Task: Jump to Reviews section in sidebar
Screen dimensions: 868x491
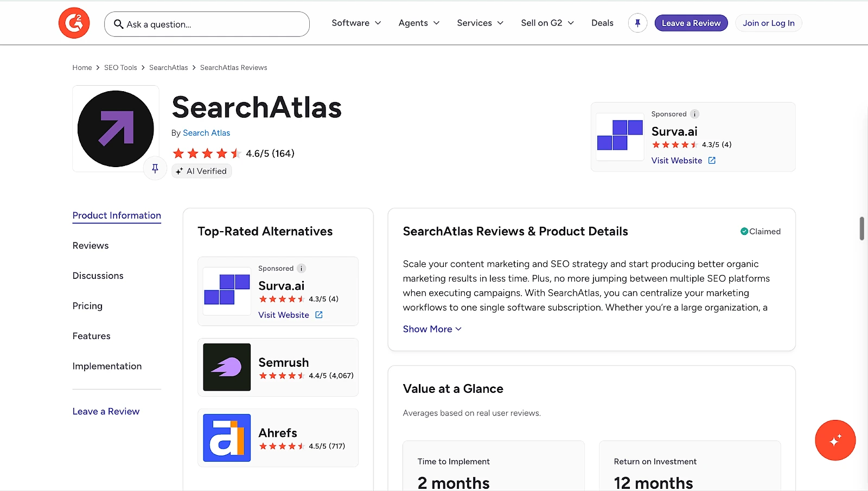Action: pos(91,246)
